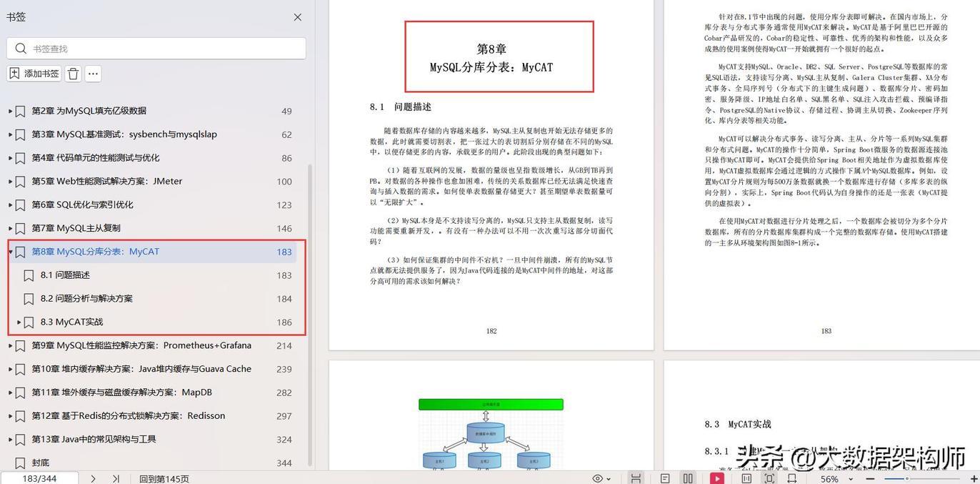Viewport: 980px width, 484px height.
Task: Click the zoom slider handle
Action: tap(907, 478)
